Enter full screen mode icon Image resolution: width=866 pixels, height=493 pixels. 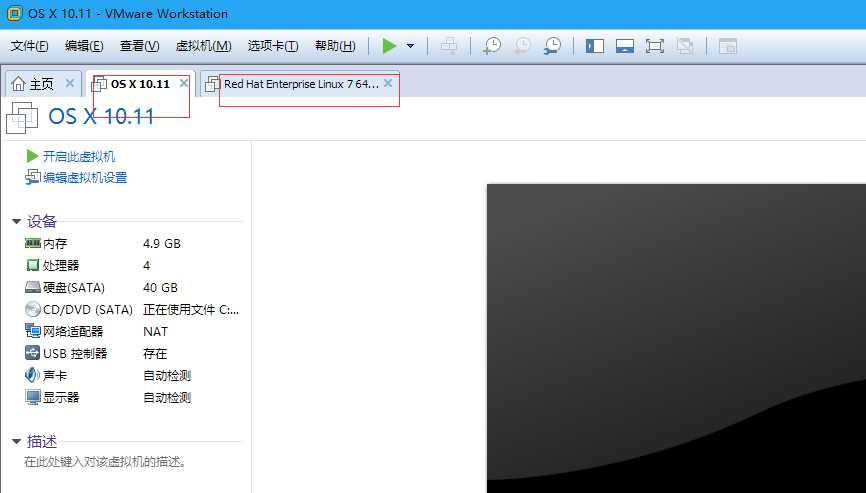[x=654, y=46]
